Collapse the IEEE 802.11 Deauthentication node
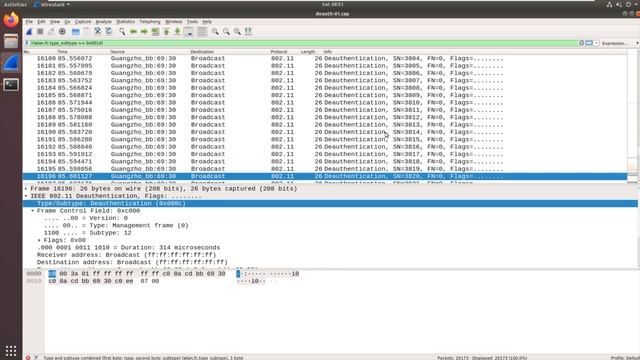The width and height of the screenshot is (640, 360). click(26, 196)
